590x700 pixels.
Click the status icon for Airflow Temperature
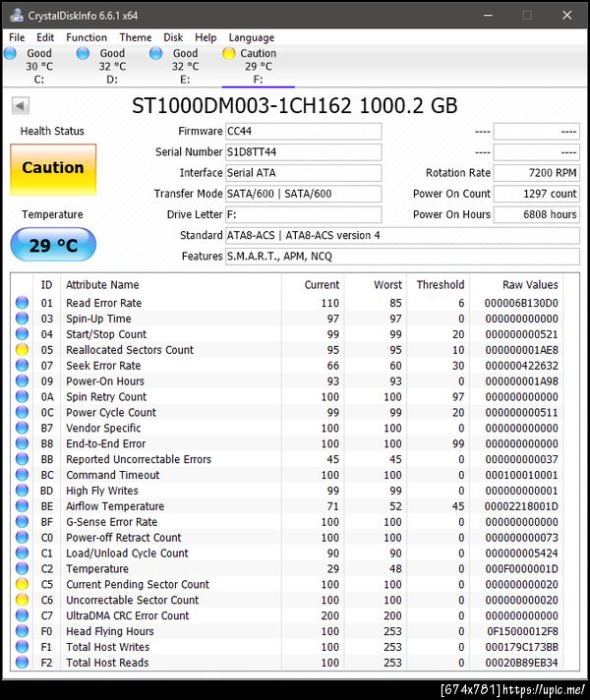(22, 505)
